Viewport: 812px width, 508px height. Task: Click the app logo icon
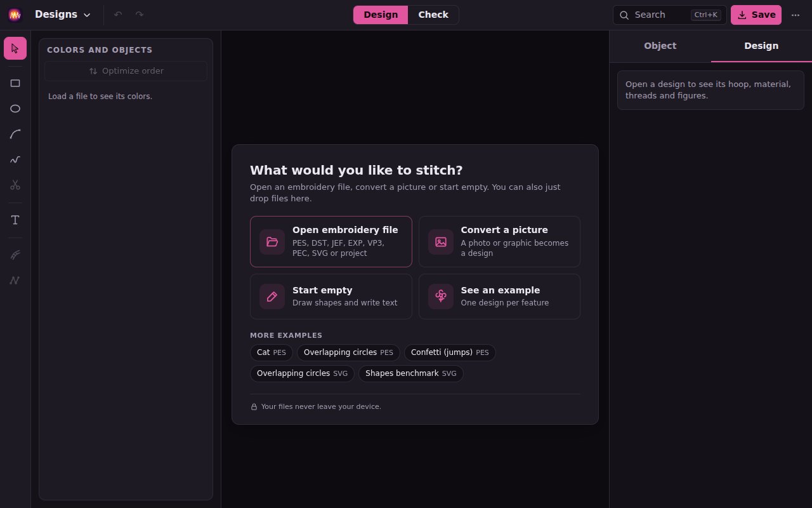click(x=15, y=15)
